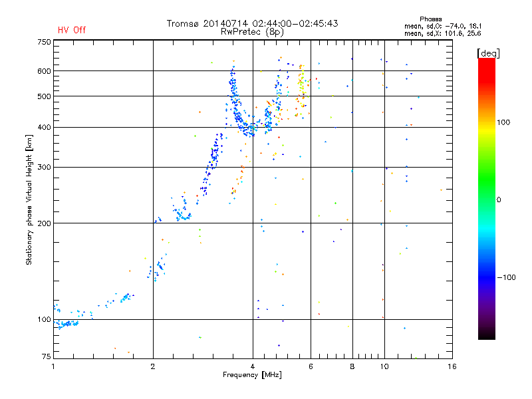Click the y-axis tick label '500'
Screen dimensions: 532x399
[44, 96]
